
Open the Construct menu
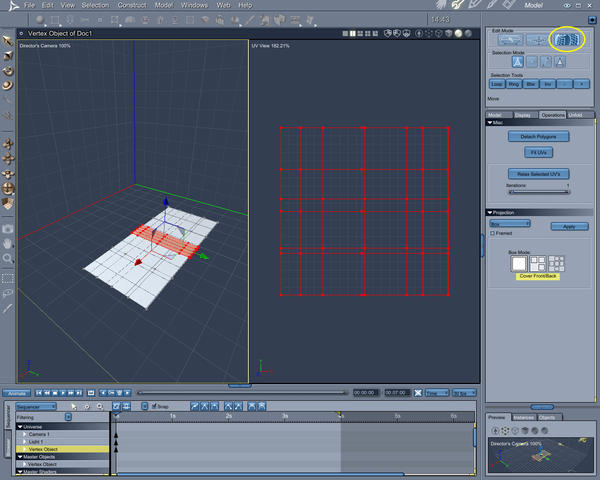(132, 5)
